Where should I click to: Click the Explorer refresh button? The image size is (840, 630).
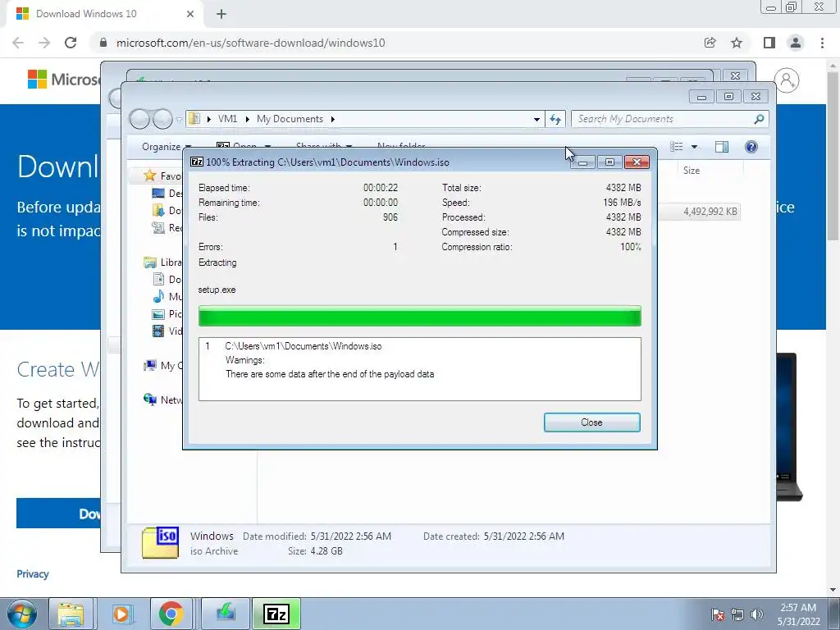point(555,119)
